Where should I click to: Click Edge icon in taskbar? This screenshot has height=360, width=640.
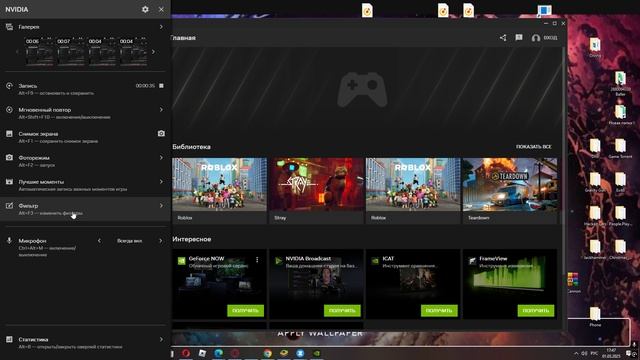point(218,353)
